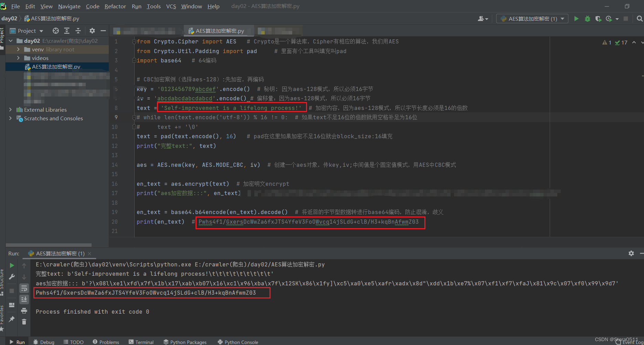Expand External Libraries node
This screenshot has height=345, width=644.
coord(10,110)
